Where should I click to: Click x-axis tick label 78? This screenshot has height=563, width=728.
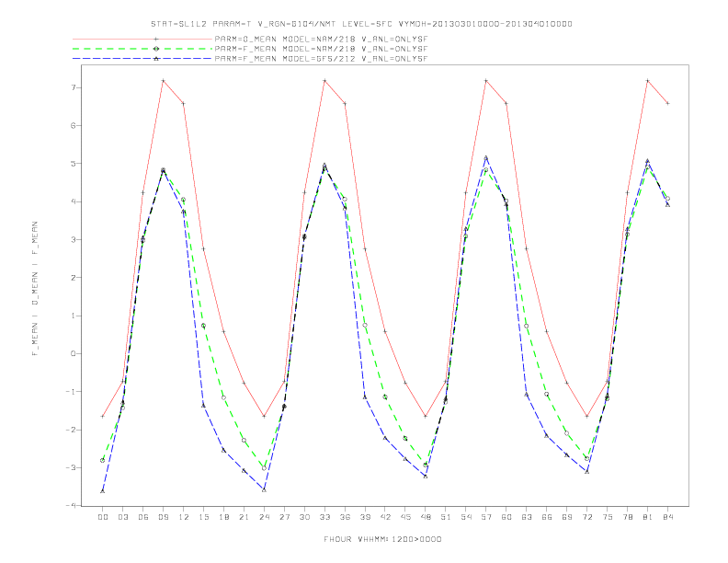(x=628, y=517)
